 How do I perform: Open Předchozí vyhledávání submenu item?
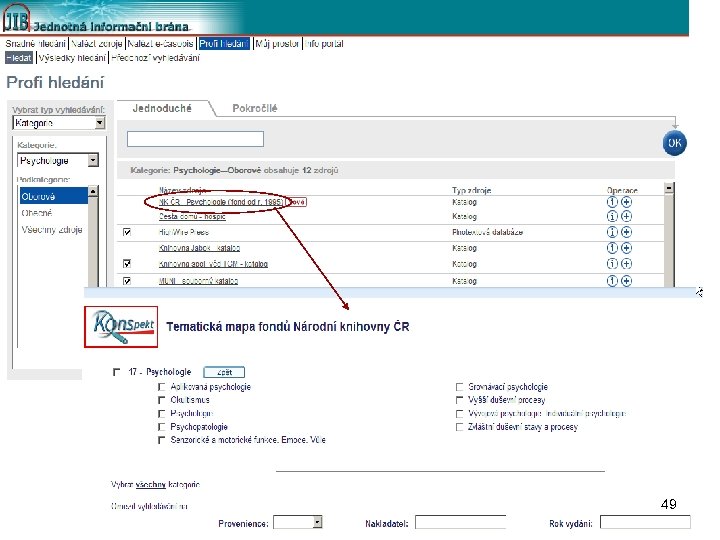tap(156, 58)
